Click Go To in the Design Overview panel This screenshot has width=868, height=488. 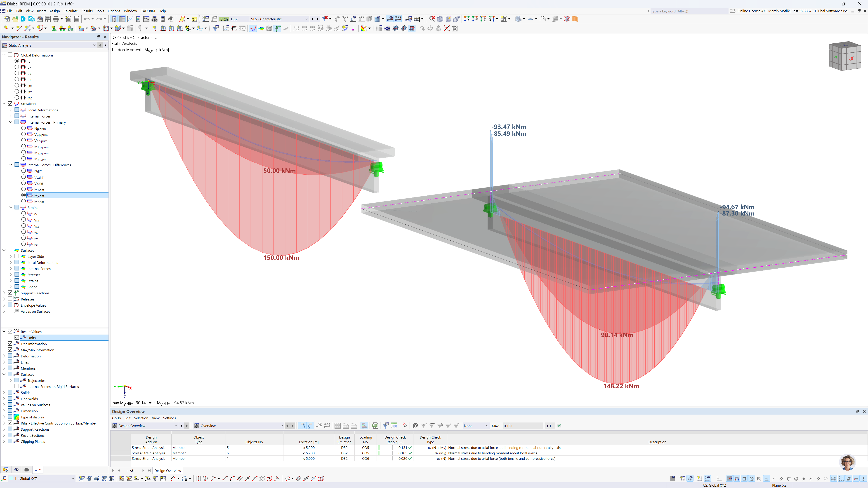(x=116, y=418)
